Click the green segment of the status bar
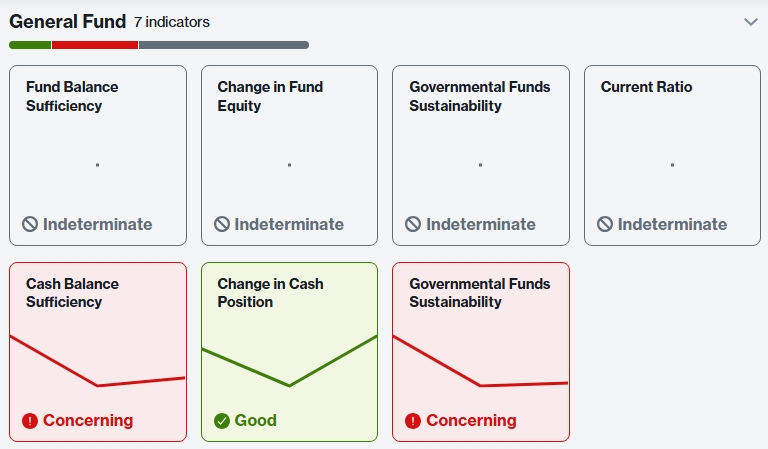This screenshot has height=449, width=768. (30, 45)
